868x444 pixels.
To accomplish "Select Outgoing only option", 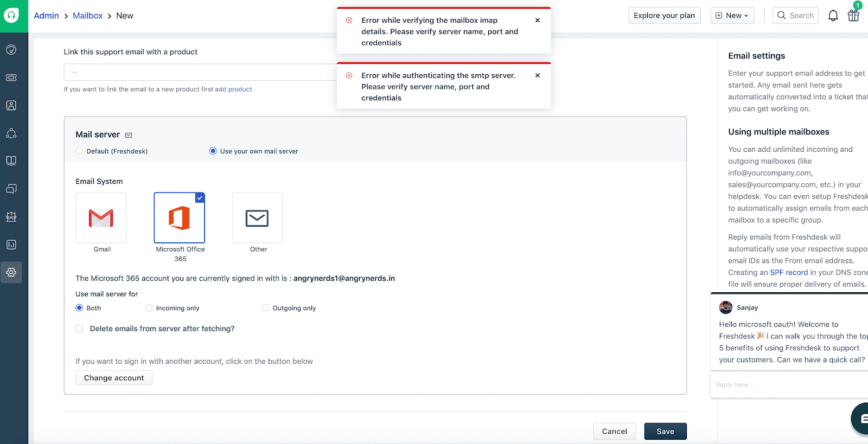I will point(265,308).
